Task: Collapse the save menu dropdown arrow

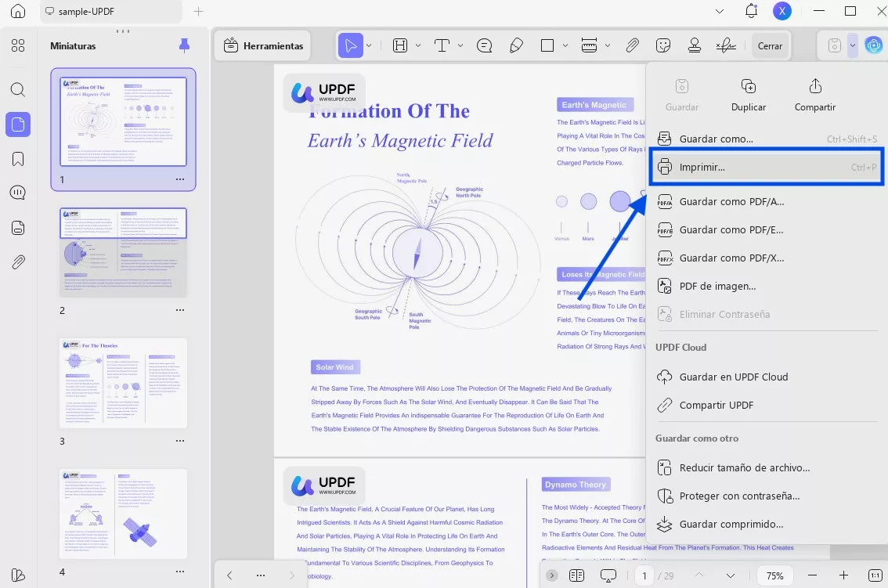Action: (852, 46)
